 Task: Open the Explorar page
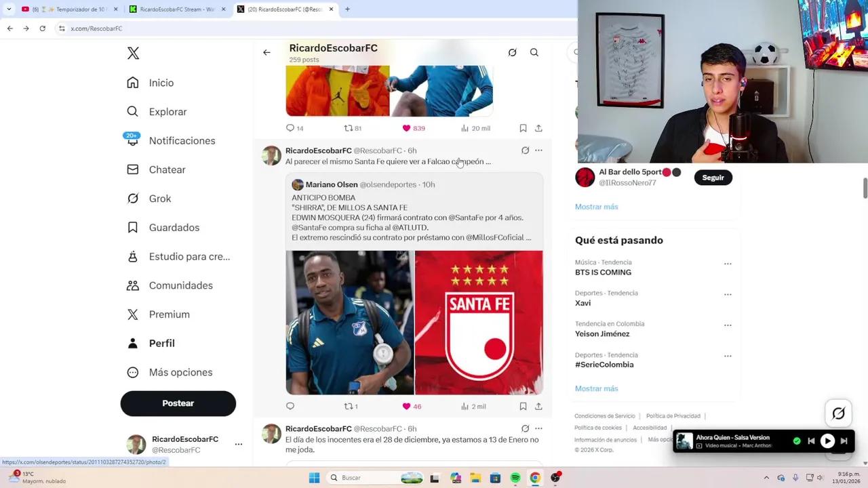tap(157, 112)
